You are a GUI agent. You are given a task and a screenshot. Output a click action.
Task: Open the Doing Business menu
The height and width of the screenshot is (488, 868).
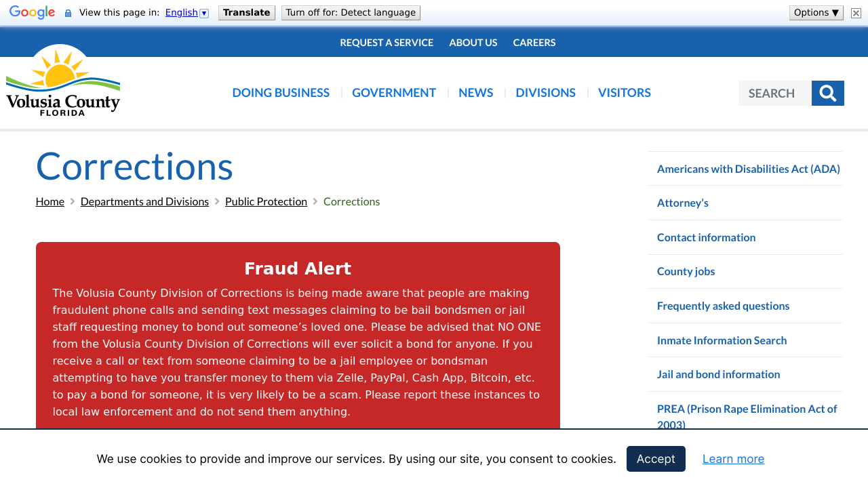[281, 93]
